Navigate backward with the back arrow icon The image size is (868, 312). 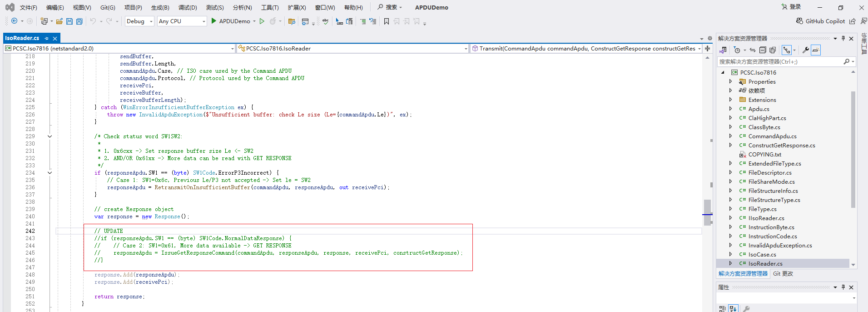(x=15, y=21)
